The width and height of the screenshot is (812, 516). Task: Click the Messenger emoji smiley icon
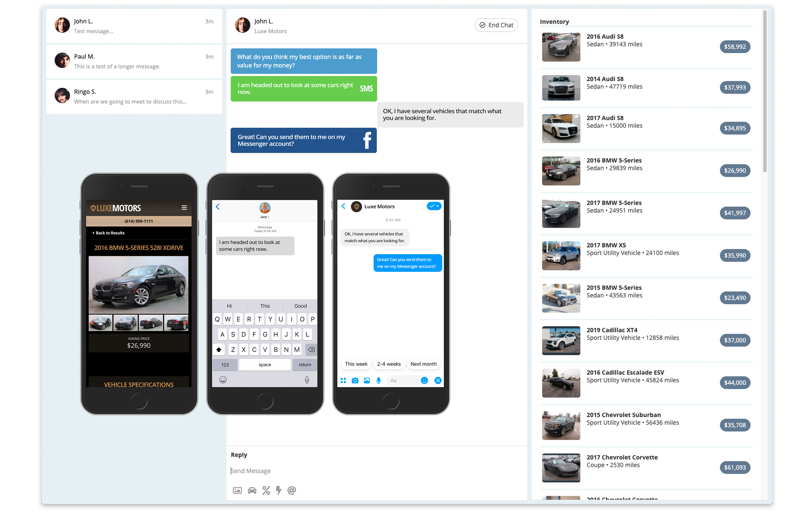tap(424, 381)
